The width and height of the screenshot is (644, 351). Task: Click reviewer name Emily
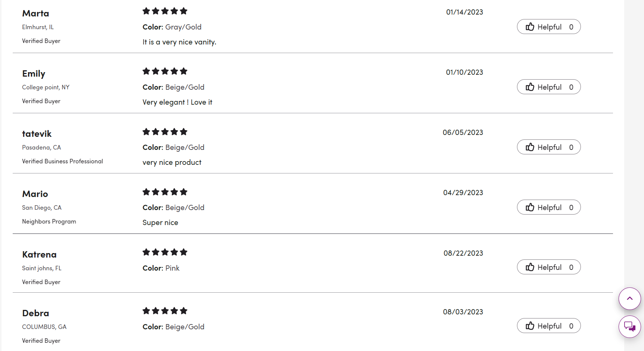pos(34,74)
